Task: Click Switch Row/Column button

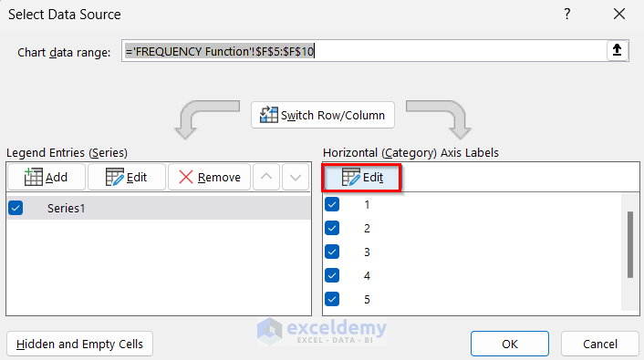Action: (323, 116)
